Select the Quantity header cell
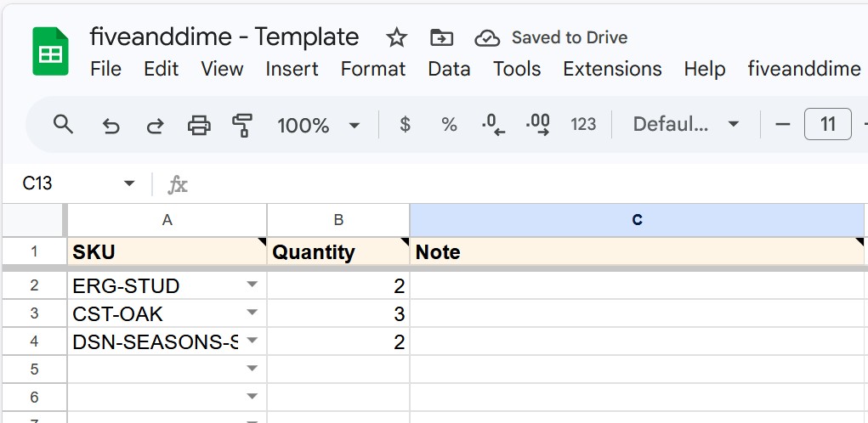This screenshot has height=423, width=868. [338, 251]
